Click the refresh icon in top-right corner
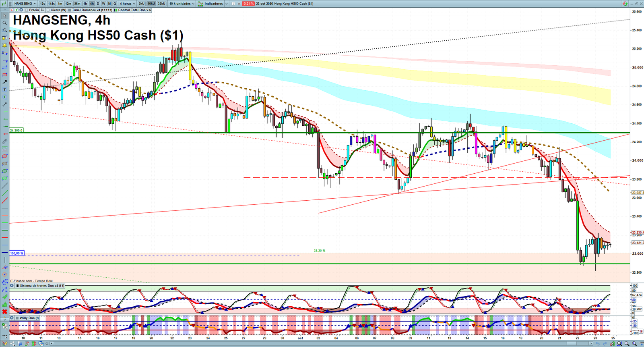 click(x=625, y=4)
